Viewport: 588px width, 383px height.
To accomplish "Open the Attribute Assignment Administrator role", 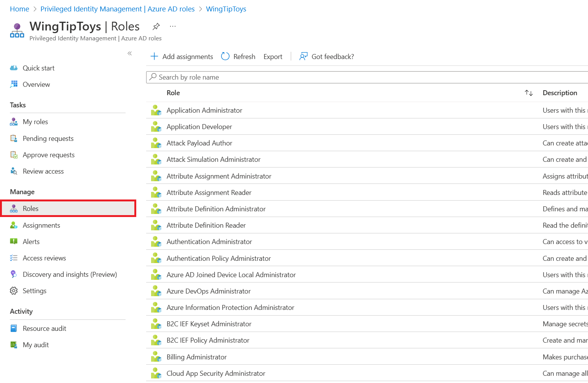I will 219,176.
